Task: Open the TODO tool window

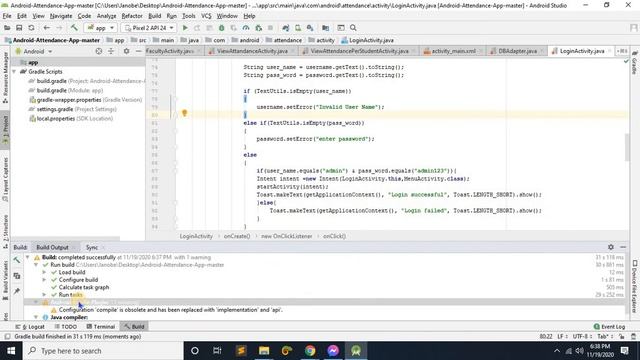Action: [x=65, y=327]
